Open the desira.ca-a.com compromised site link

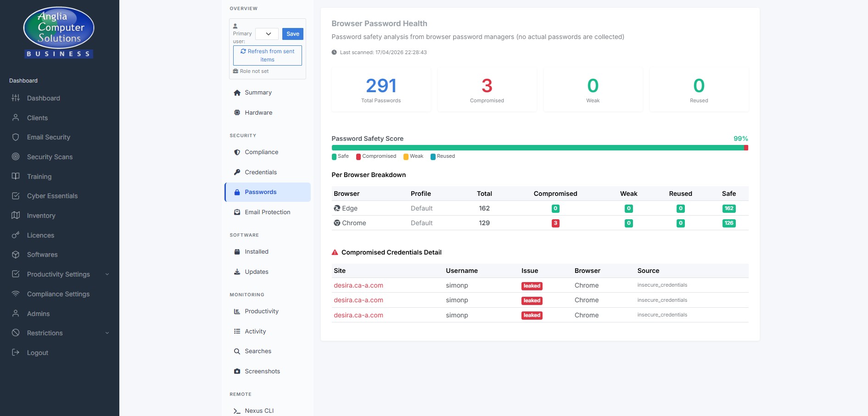[358, 285]
